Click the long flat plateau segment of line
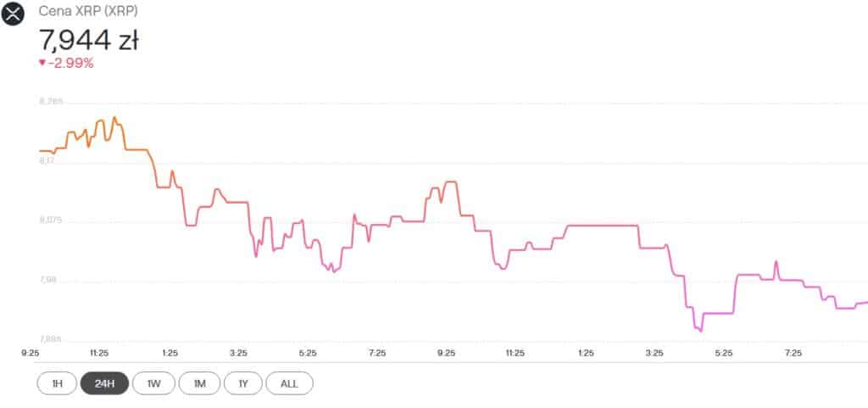 (x=603, y=226)
